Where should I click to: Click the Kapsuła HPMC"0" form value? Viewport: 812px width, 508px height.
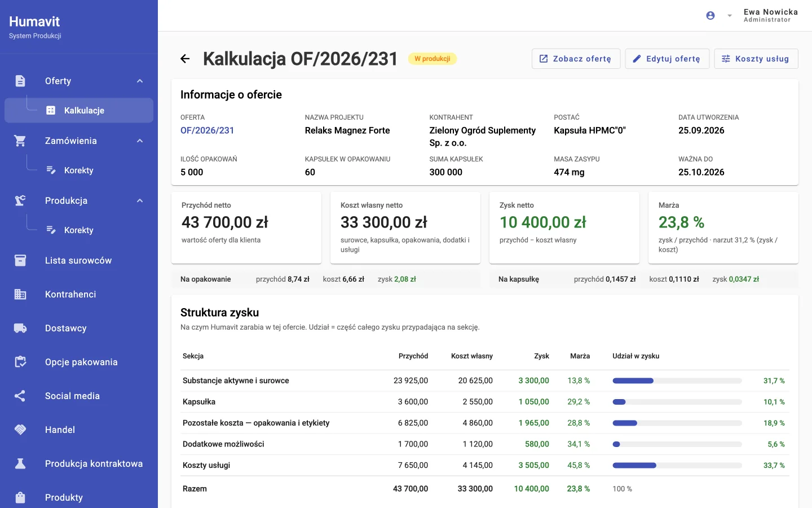point(590,130)
